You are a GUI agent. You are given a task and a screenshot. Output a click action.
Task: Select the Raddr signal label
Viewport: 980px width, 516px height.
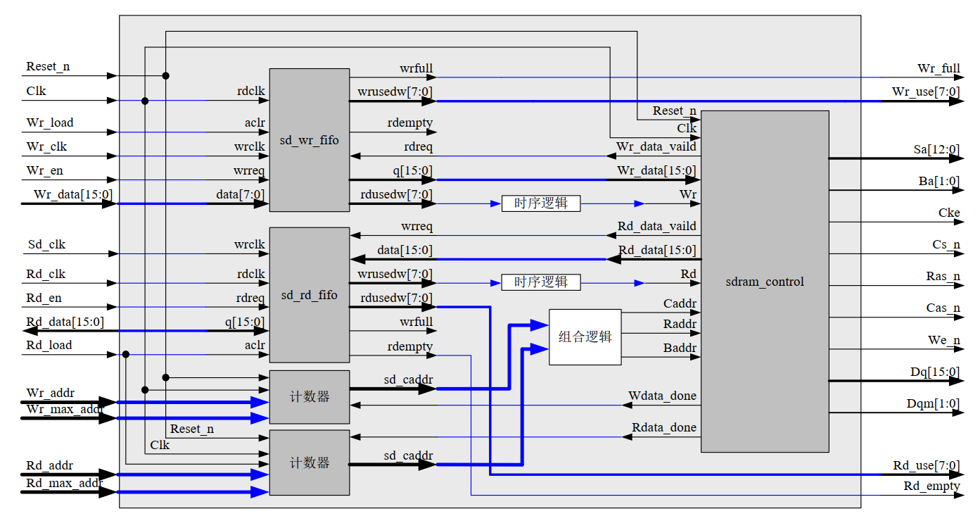click(680, 324)
